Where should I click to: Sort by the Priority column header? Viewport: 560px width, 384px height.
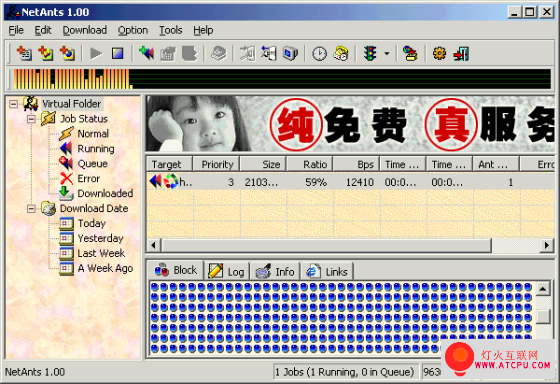[x=216, y=164]
